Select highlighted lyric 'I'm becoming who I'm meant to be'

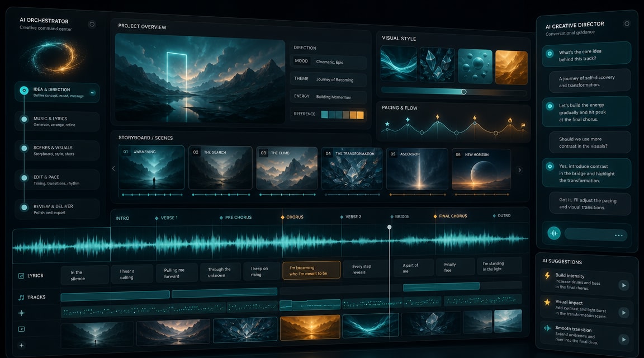coord(311,270)
